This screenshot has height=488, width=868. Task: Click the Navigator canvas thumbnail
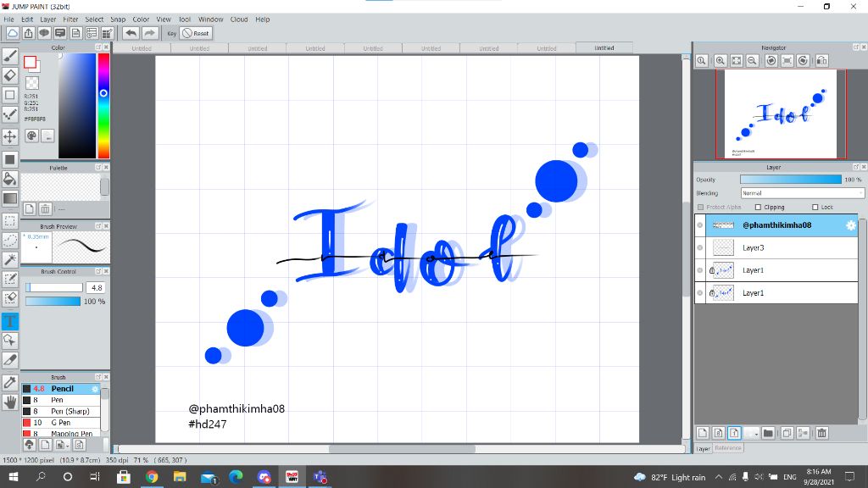pos(781,114)
